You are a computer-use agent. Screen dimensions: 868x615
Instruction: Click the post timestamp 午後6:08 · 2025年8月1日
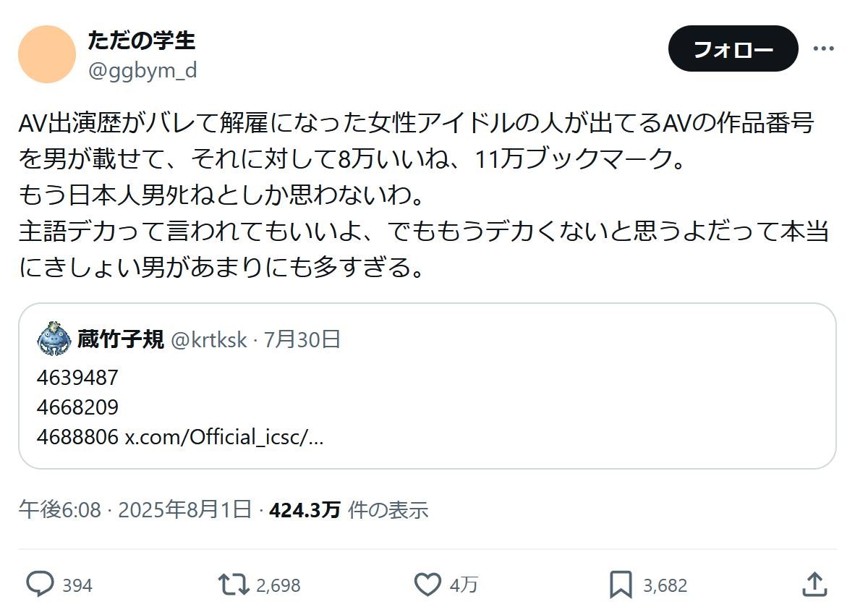(x=135, y=510)
